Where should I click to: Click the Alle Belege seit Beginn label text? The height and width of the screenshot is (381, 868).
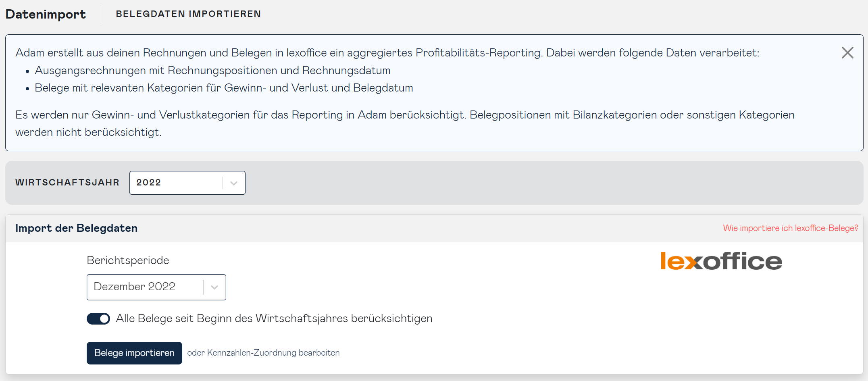(274, 319)
